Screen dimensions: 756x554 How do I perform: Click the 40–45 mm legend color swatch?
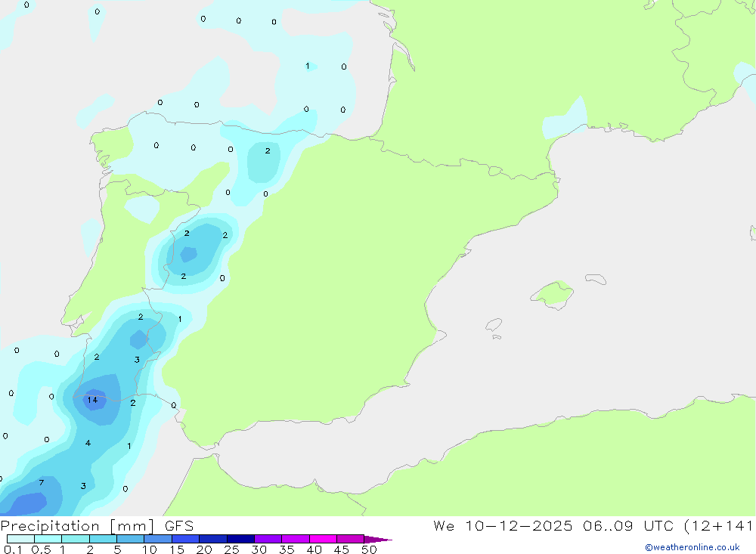click(x=323, y=539)
